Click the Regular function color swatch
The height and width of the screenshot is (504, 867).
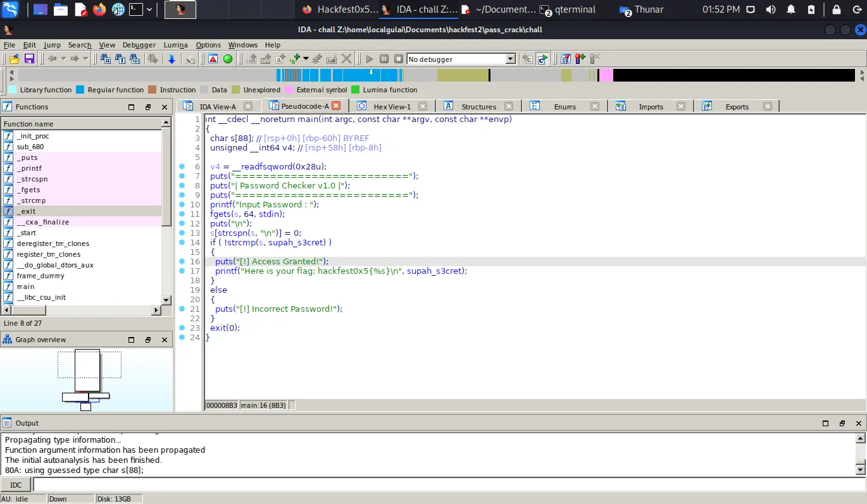[80, 90]
